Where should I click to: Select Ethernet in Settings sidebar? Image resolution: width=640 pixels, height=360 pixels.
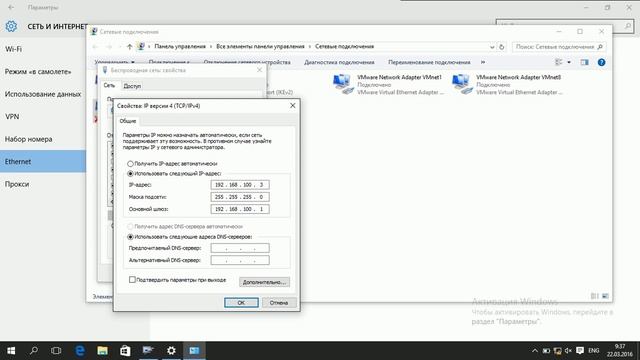tap(43, 161)
